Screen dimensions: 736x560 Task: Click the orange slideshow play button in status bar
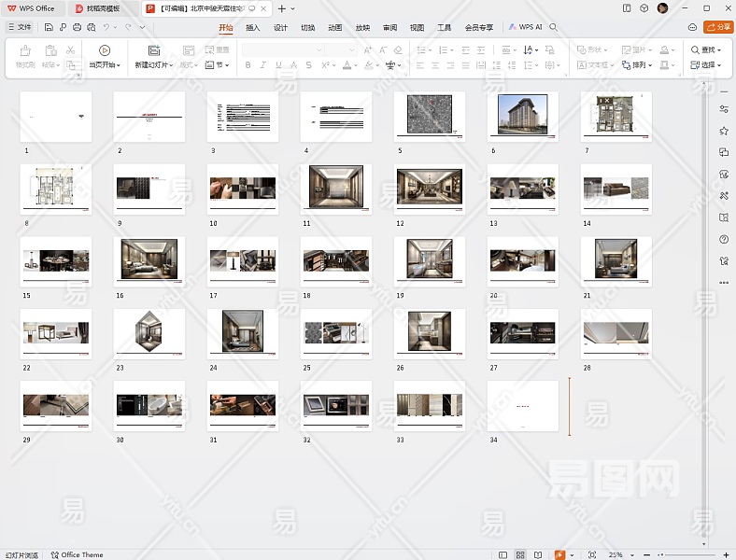point(559,554)
